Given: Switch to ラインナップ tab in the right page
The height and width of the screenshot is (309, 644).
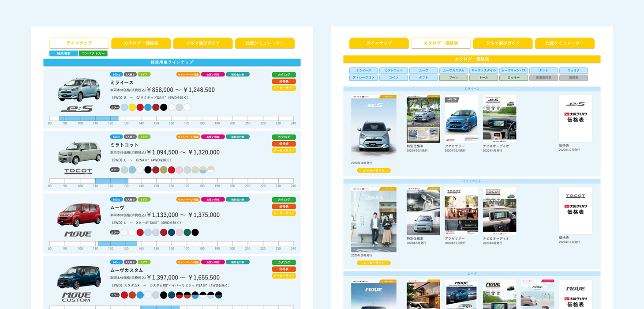Looking at the screenshot, I should (x=379, y=43).
